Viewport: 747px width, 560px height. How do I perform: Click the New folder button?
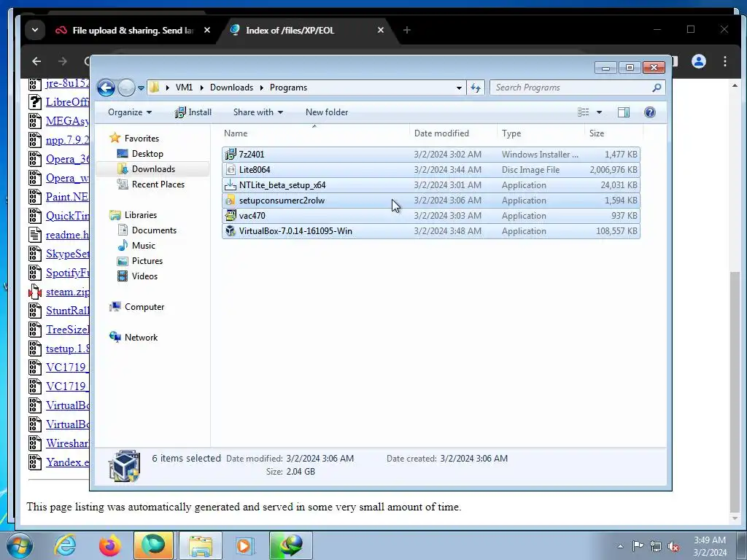point(327,112)
